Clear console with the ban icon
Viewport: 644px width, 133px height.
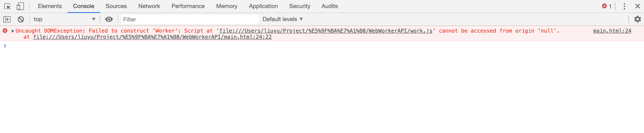point(21,19)
